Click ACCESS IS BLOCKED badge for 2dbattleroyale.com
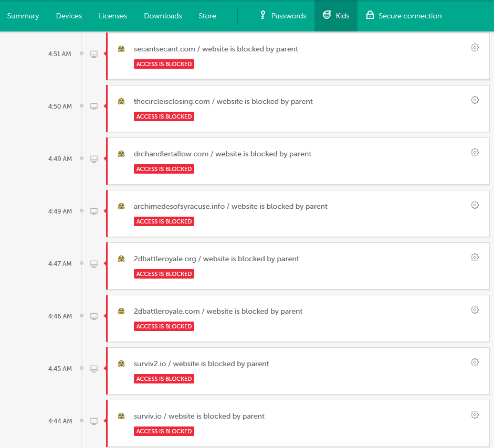The width and height of the screenshot is (494, 448). pyautogui.click(x=164, y=326)
